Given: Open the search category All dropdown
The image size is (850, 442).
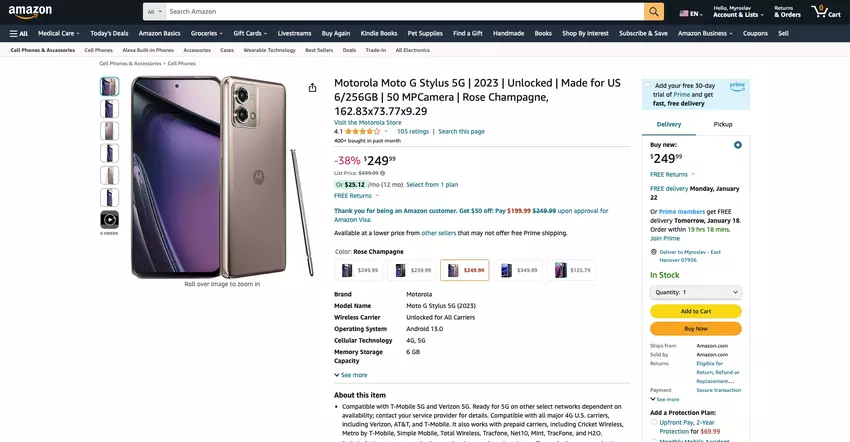Looking at the screenshot, I should pyautogui.click(x=153, y=12).
